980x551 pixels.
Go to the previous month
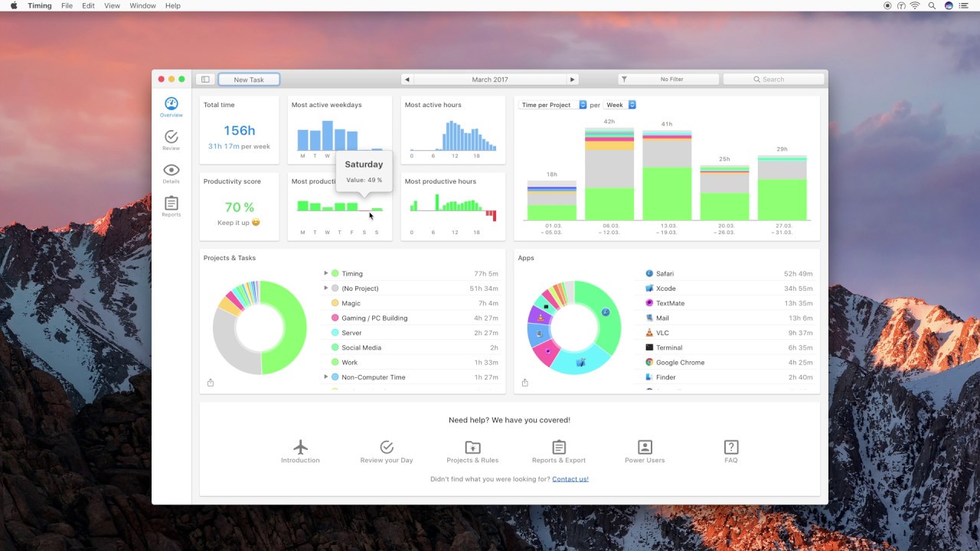pos(407,80)
